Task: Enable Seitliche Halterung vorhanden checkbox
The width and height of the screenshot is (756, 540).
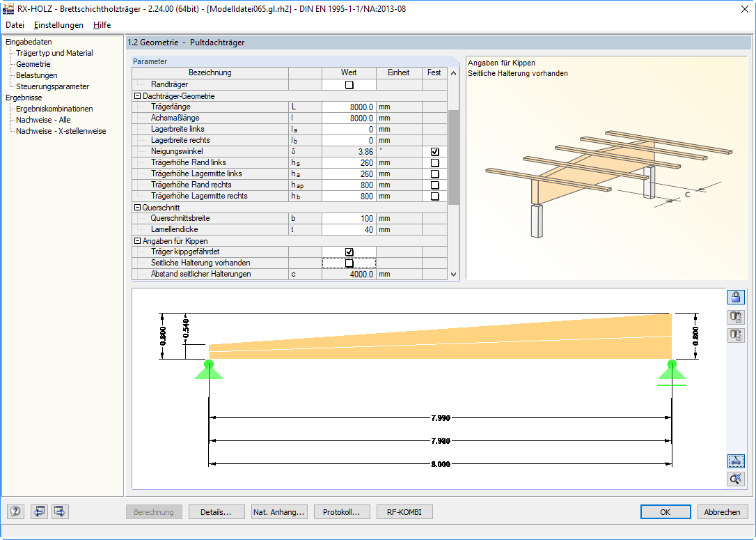Action: [x=349, y=263]
